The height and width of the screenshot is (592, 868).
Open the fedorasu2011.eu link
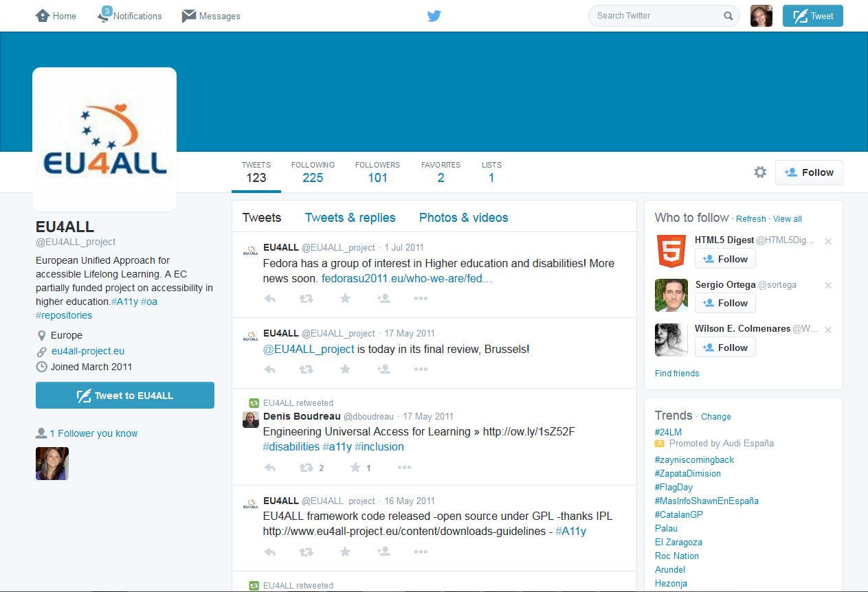(407, 279)
